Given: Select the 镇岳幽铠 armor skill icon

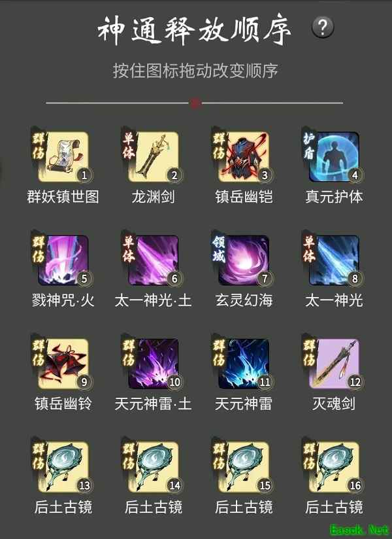Looking at the screenshot, I should 244,157.
